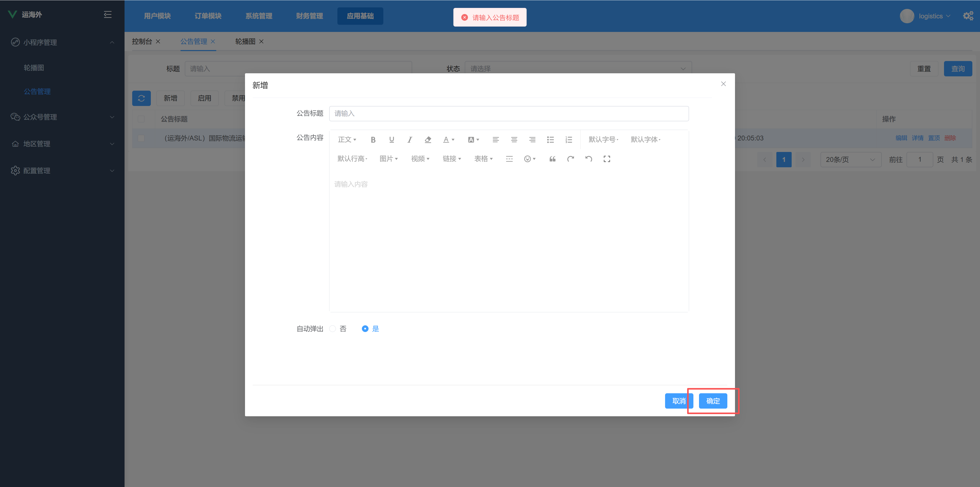
Task: Select the 否 radio for 自动弹出
Action: (333, 329)
